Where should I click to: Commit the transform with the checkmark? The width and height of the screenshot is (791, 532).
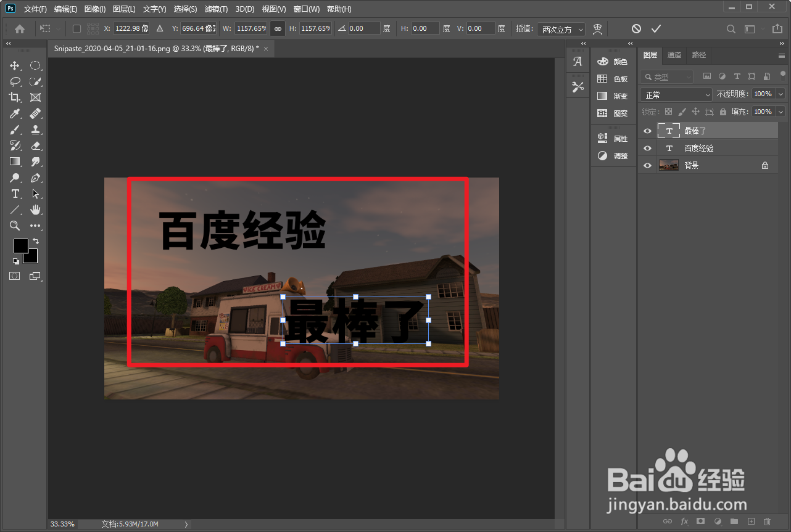click(656, 29)
